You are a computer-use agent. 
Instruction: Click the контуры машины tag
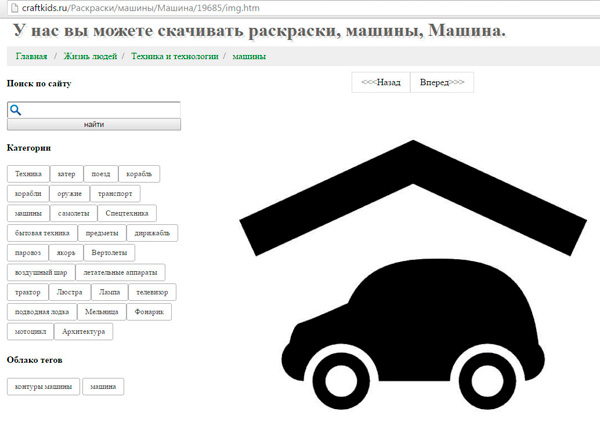(42, 386)
